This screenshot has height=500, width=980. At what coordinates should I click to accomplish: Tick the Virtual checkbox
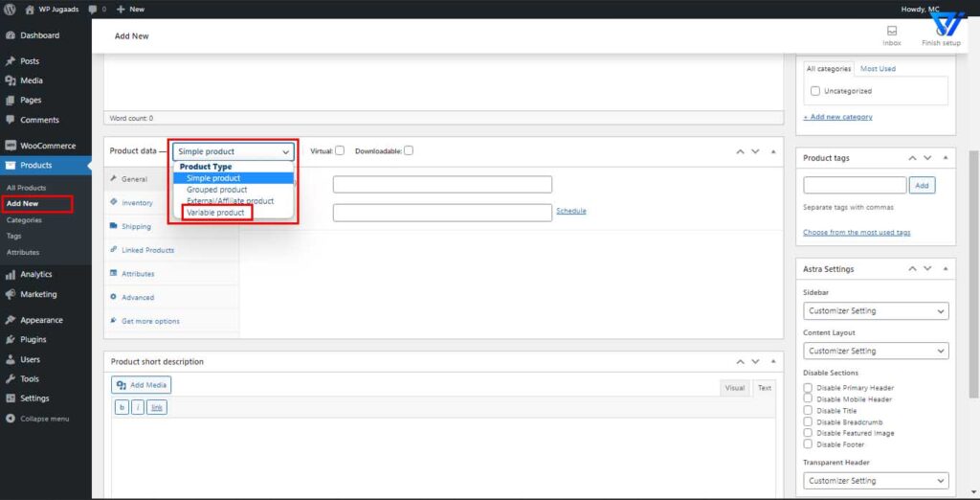pos(340,150)
